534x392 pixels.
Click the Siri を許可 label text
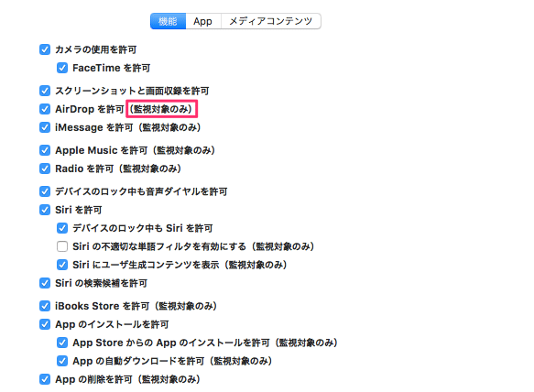click(79, 210)
